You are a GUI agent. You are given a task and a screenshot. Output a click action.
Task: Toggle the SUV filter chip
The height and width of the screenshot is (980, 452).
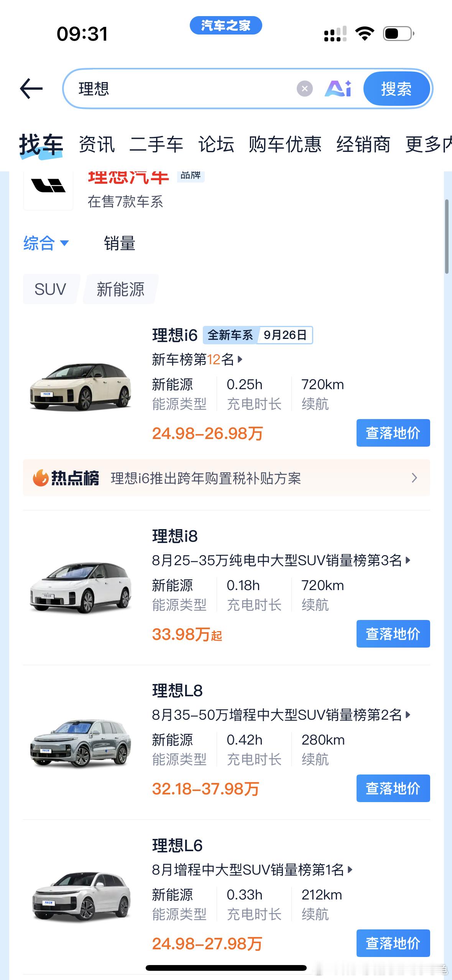point(50,289)
